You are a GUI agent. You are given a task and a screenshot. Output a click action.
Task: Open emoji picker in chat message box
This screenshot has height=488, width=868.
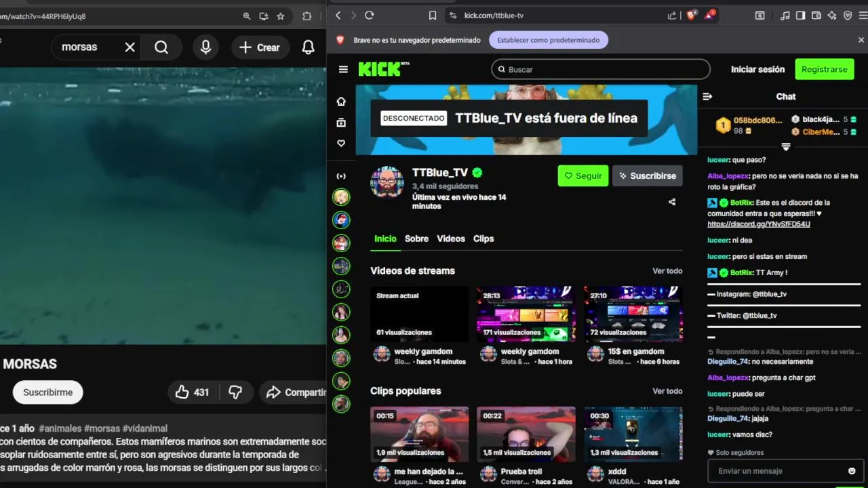[x=852, y=471]
